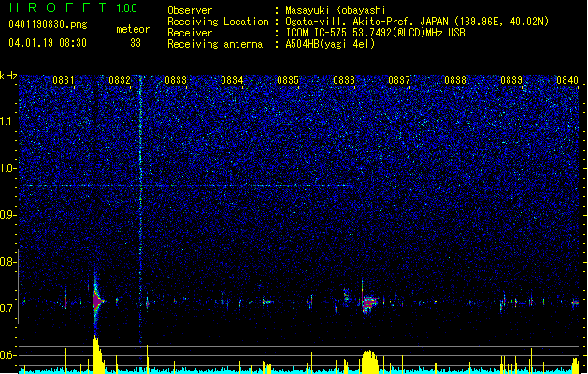Click the 0840 time marker
Screen dimensions: 588x374
coord(567,80)
